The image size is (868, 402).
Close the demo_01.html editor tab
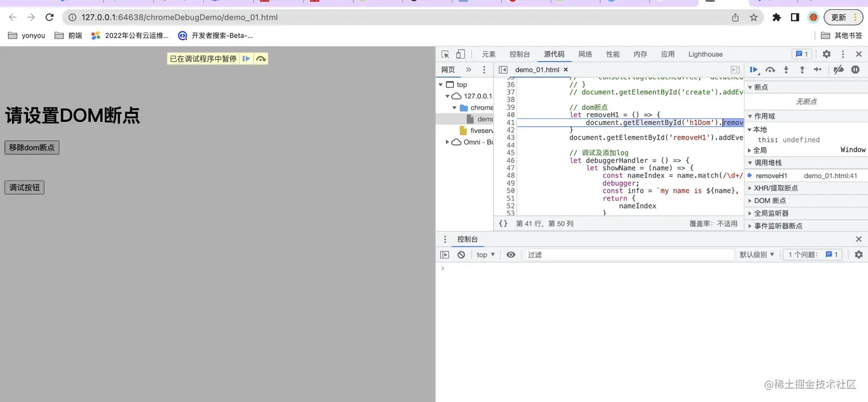(565, 69)
